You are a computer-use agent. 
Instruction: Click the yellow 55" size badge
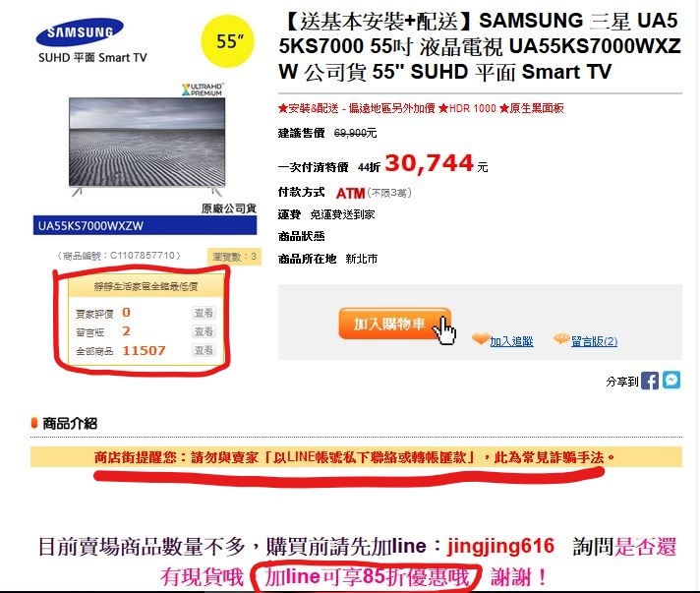(228, 41)
